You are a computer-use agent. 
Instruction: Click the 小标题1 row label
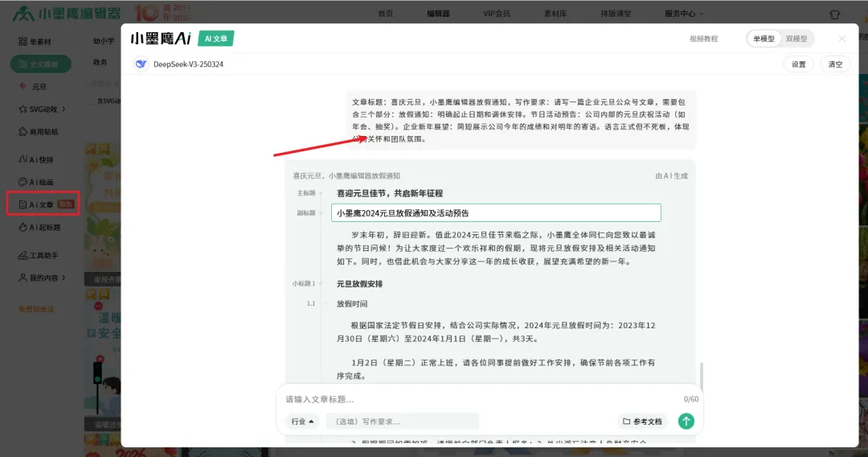tap(304, 284)
